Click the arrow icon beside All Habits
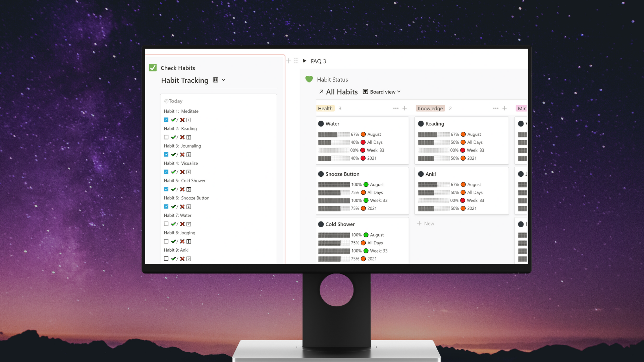This screenshot has height=362, width=644. coord(321,92)
